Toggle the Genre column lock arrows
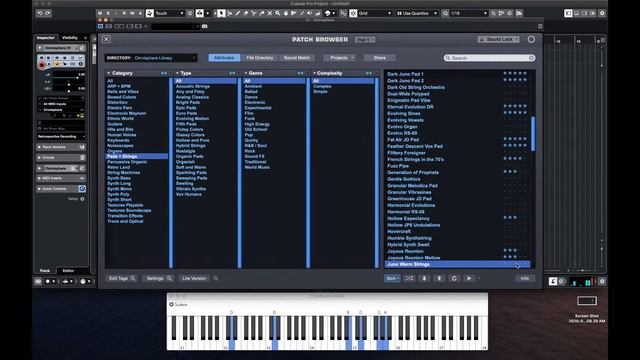 coord(300,73)
